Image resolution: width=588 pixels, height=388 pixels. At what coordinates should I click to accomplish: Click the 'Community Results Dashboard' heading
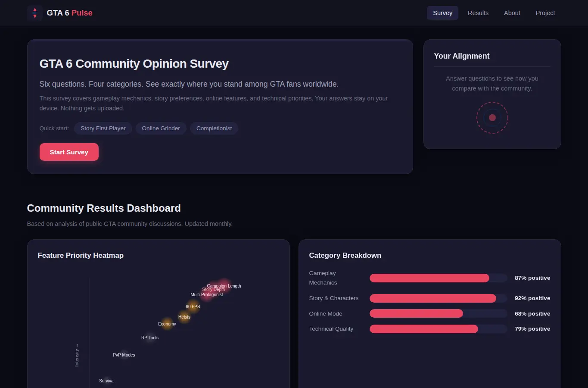[104, 208]
